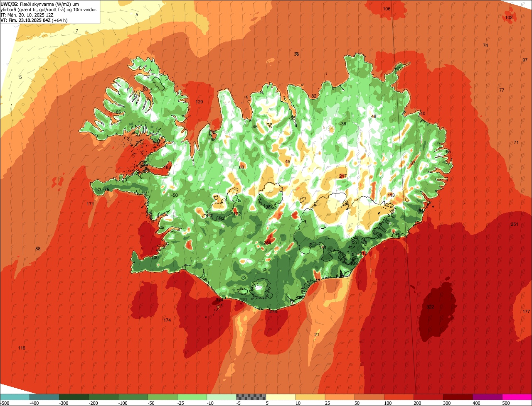Click the flux value '48' on the map
This screenshot has height=406, width=532.
(374, 116)
